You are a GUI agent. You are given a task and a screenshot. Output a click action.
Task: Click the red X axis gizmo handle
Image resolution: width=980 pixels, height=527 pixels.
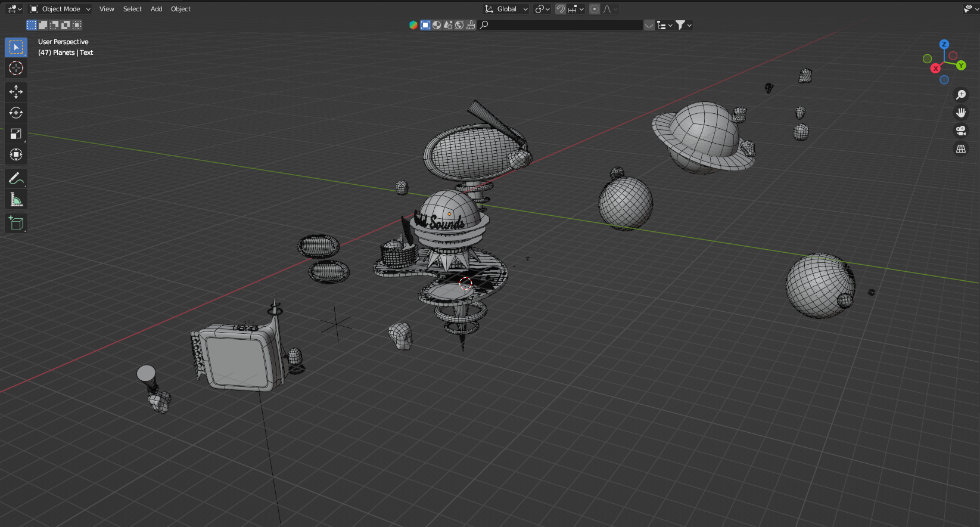tap(935, 69)
